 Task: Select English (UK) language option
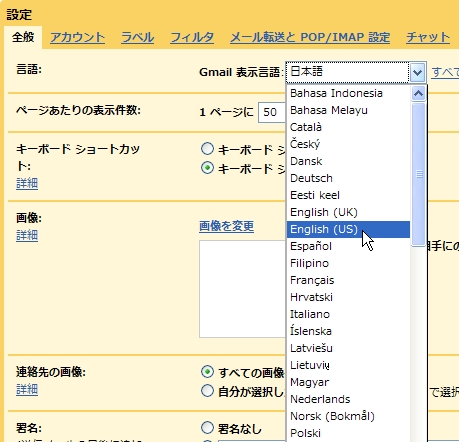click(348, 212)
